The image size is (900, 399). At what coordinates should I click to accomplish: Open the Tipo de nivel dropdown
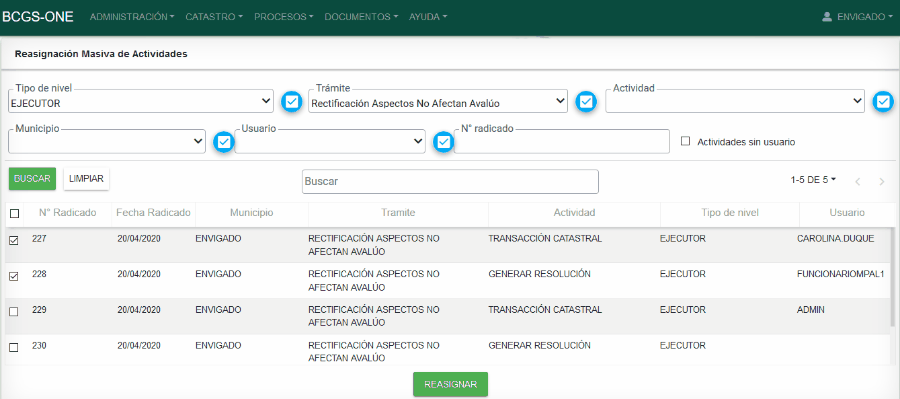(x=141, y=102)
